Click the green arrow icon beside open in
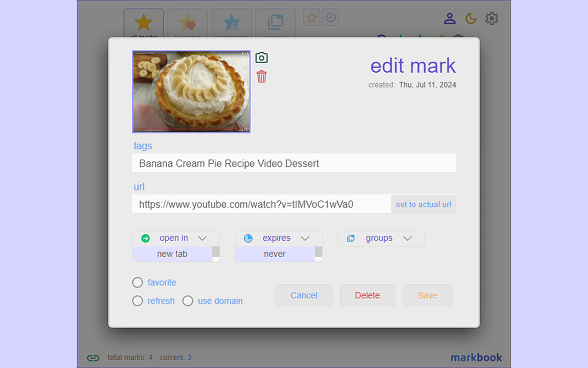588x368 pixels. (145, 238)
